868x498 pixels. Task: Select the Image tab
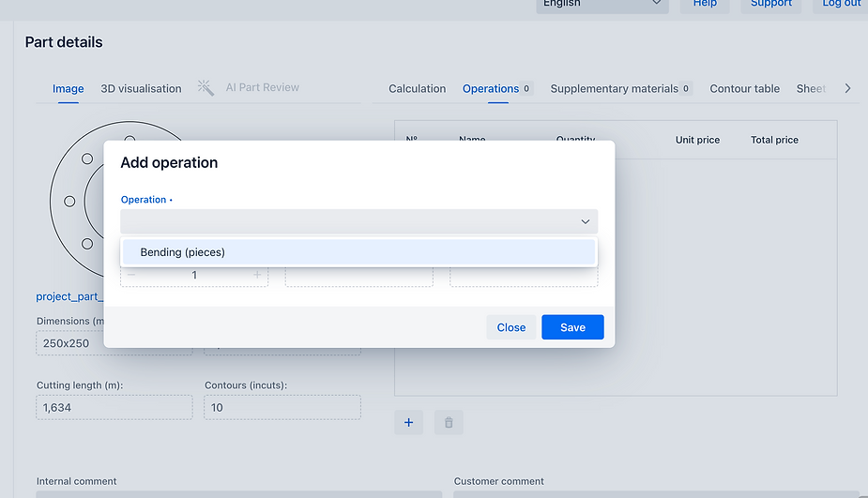[68, 89]
